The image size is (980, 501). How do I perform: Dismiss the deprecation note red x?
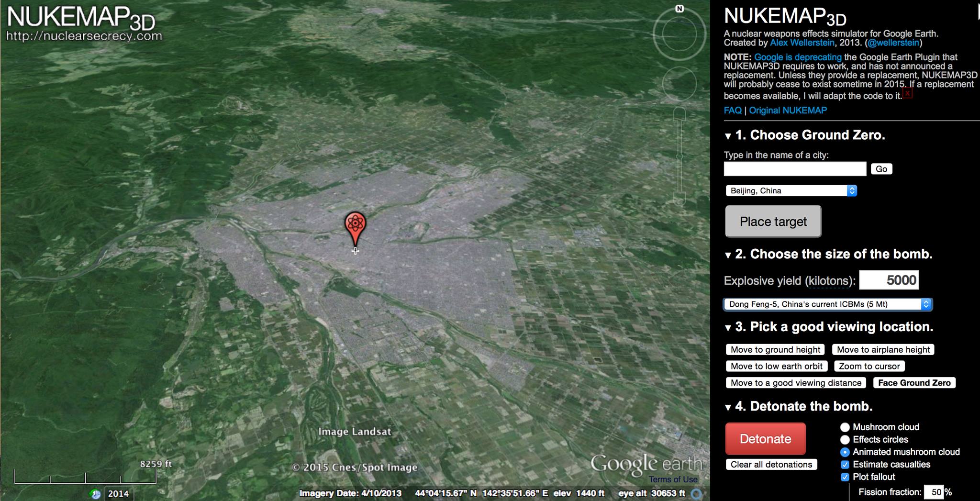(907, 94)
